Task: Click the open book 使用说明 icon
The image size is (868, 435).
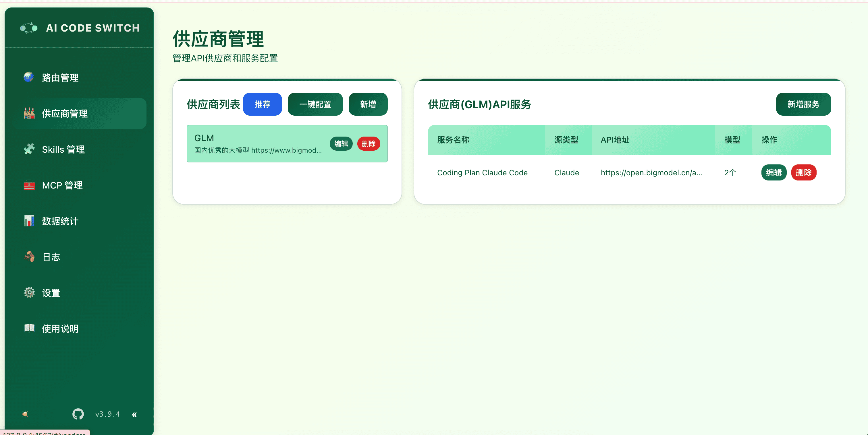Action: click(x=29, y=328)
